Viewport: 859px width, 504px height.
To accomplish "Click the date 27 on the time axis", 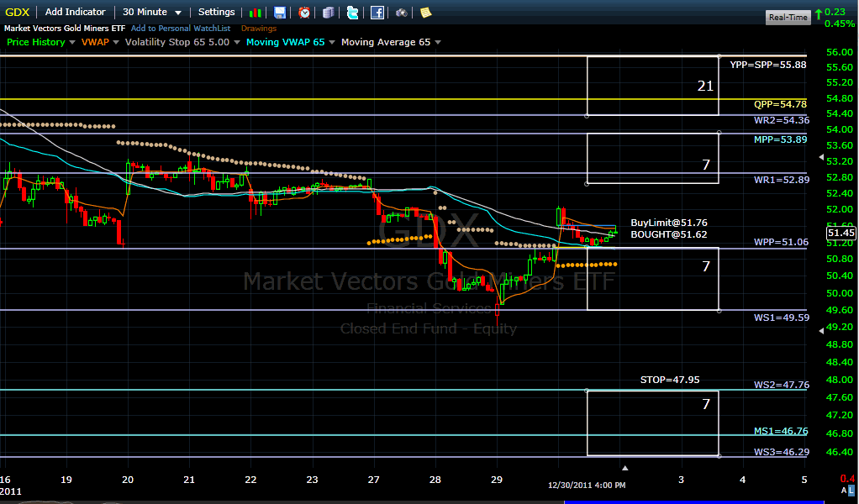I will point(374,480).
